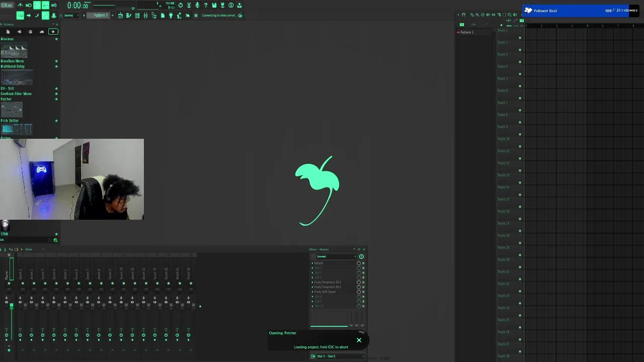The height and width of the screenshot is (362, 644).
Task: Click the microphone recording icon
Action: coord(197,5)
